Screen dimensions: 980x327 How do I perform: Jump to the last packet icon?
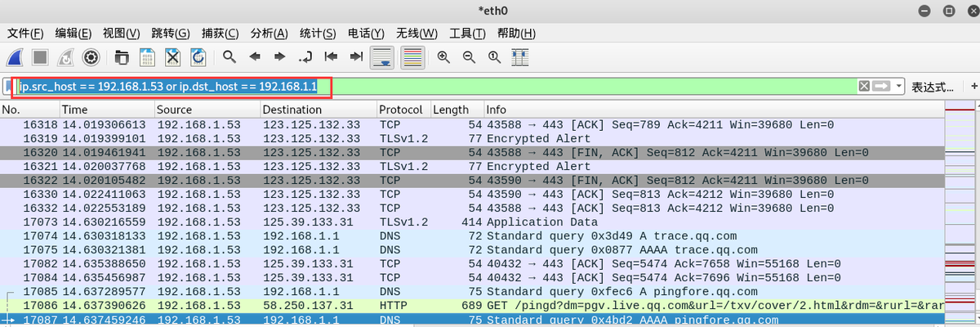click(x=355, y=57)
